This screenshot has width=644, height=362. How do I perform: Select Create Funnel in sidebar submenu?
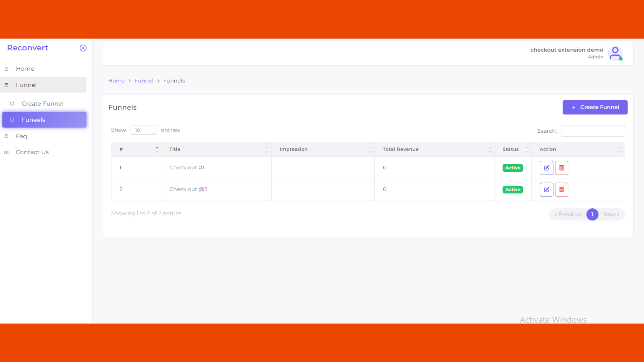[42, 104]
